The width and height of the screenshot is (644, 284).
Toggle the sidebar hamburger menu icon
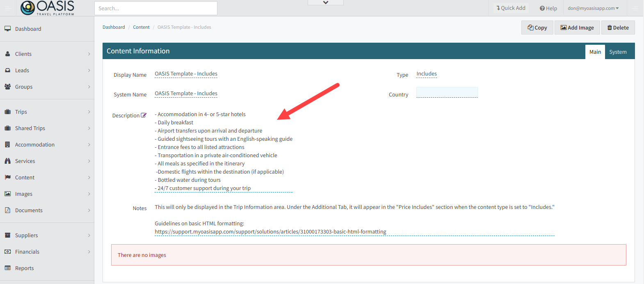tap(8, 8)
